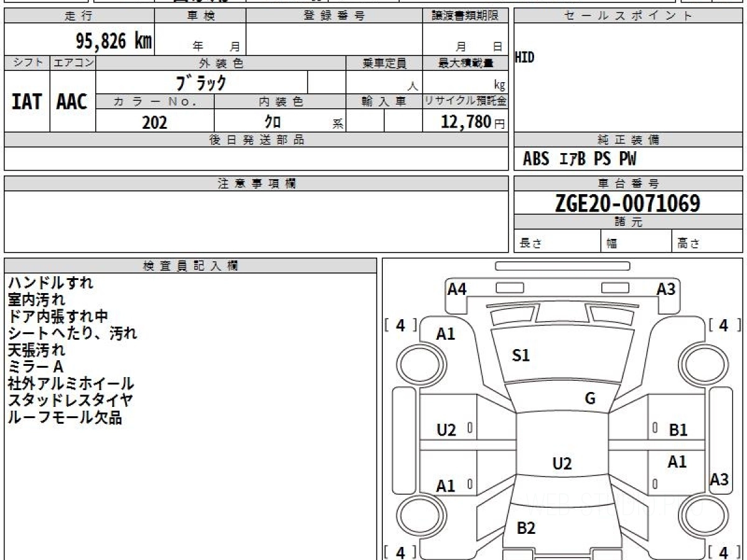Image resolution: width=747 pixels, height=560 pixels.
Task: Click the 走行 column header
Action: click(79, 16)
